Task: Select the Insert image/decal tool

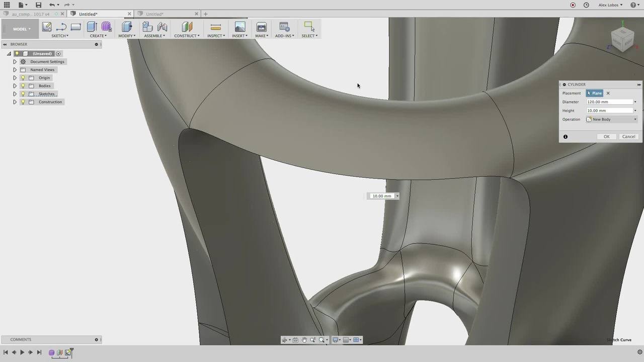Action: pyautogui.click(x=240, y=27)
